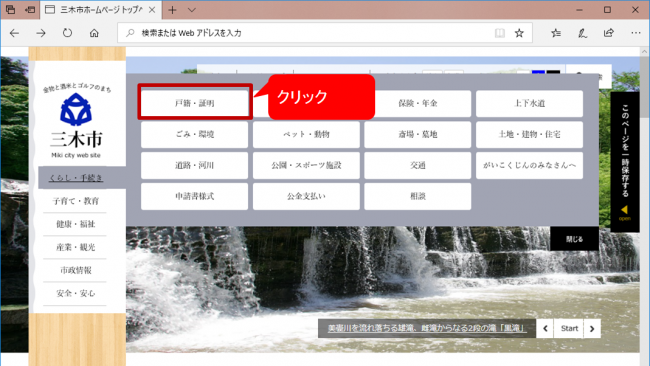The width and height of the screenshot is (650, 366).
Task: Open a new tab with plus
Action: pos(172,10)
